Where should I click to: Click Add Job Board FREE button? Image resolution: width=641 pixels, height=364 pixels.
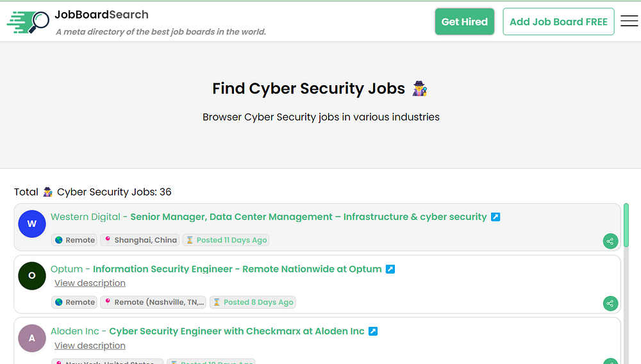[x=558, y=22]
